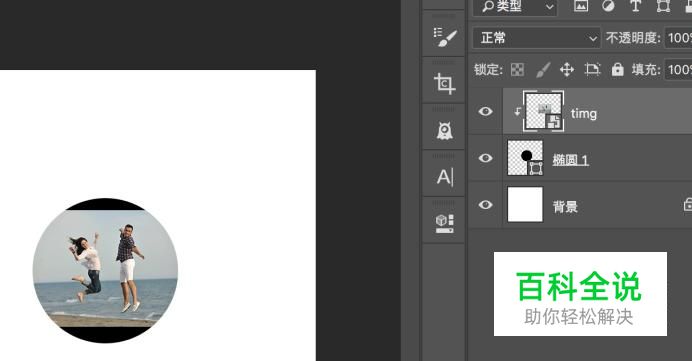Screen dimensions: 692x361
Task: Click the 椭圆 1 layer name
Action: (x=571, y=160)
